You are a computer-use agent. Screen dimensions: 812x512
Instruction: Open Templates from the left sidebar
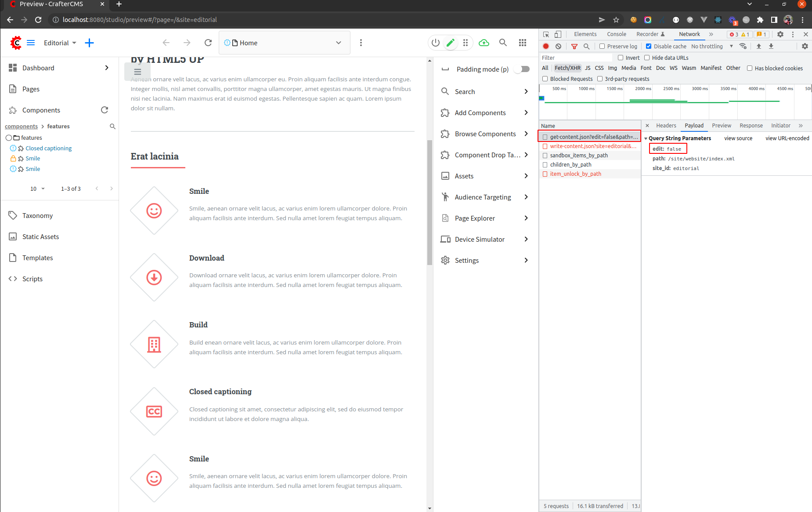pyautogui.click(x=38, y=258)
